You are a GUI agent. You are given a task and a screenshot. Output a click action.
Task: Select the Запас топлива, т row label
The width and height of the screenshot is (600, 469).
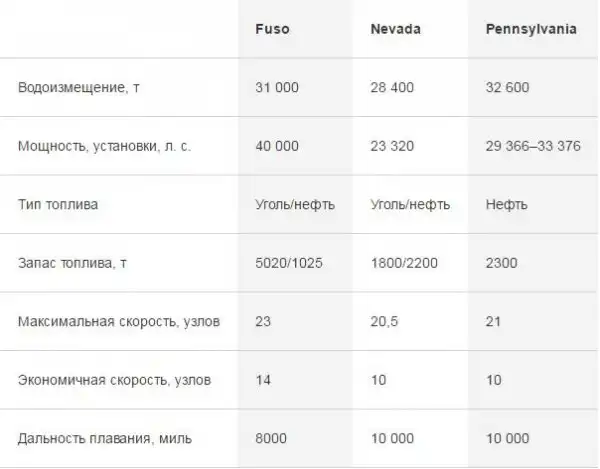pyautogui.click(x=73, y=263)
